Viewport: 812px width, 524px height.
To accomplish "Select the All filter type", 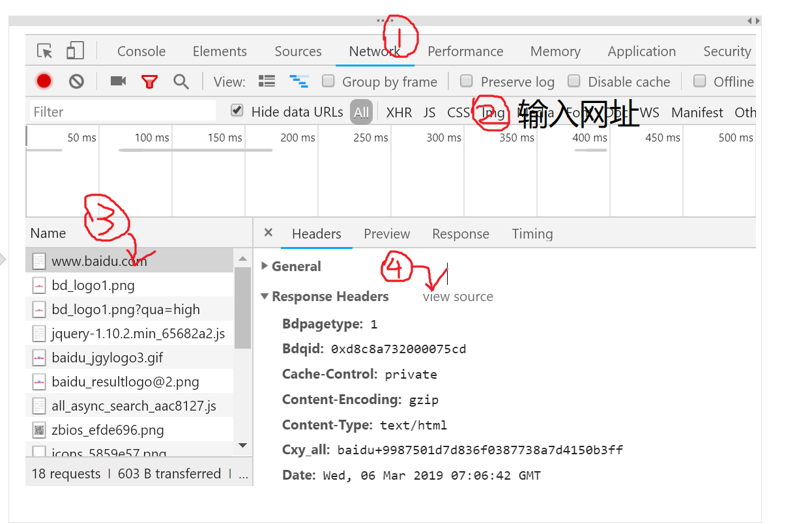I will pos(361,112).
